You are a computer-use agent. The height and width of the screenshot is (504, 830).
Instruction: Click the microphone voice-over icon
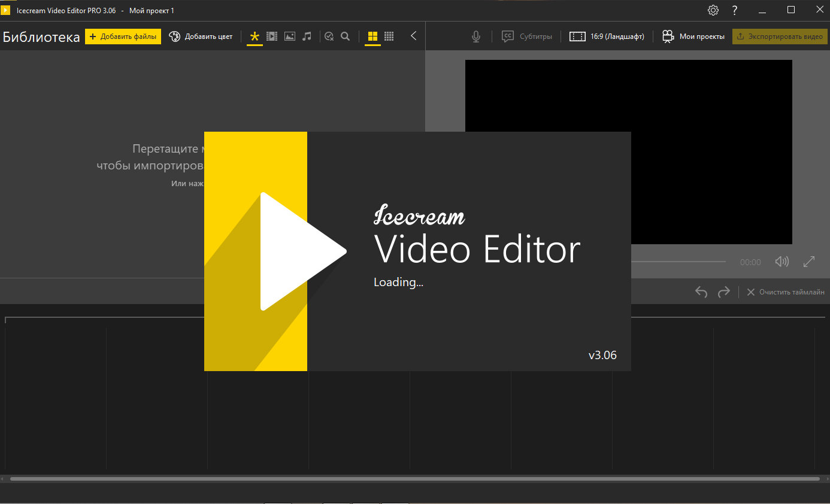point(476,37)
